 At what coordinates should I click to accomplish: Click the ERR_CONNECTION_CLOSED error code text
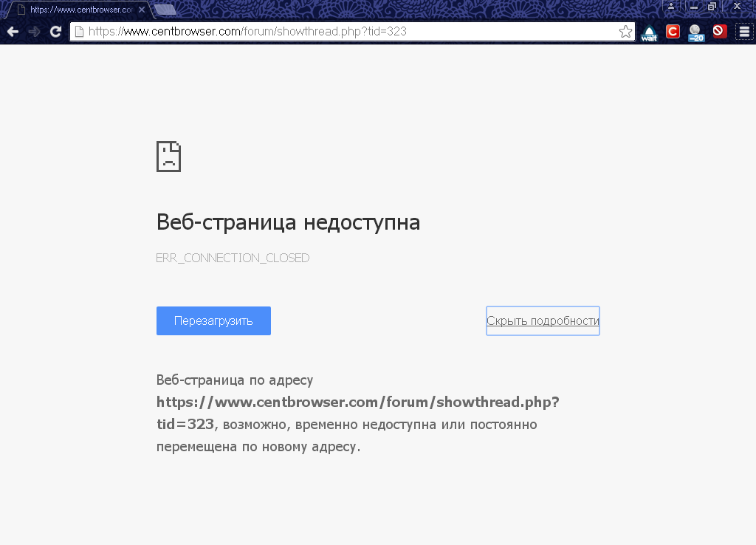233,258
